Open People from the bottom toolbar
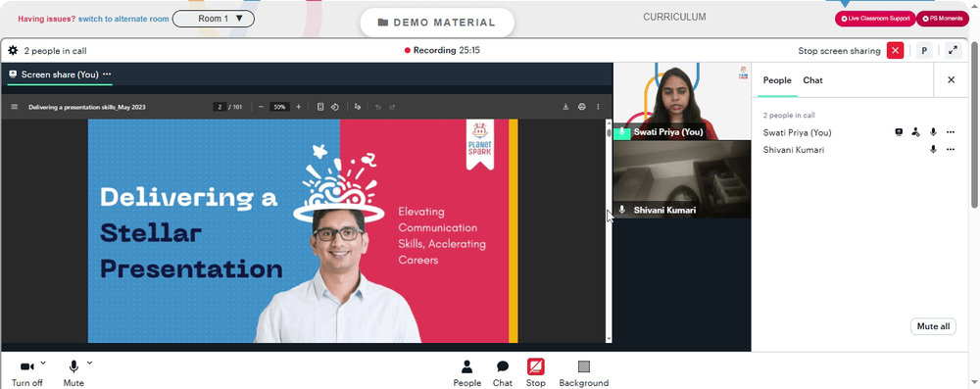 click(466, 373)
